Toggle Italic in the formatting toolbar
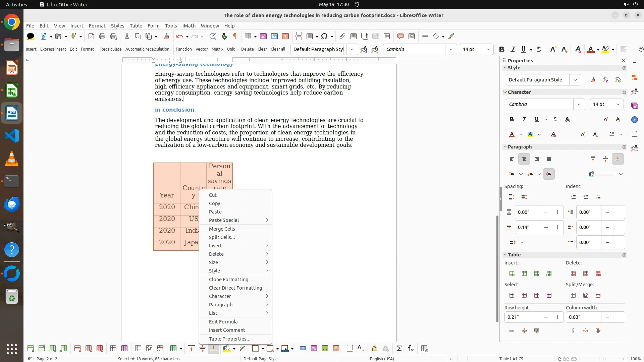This screenshot has width=644, height=362. tap(513, 49)
